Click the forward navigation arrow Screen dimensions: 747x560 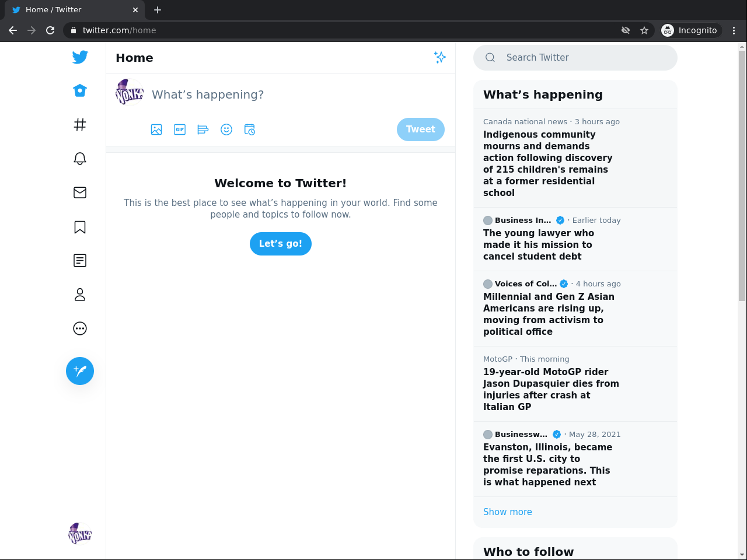32,30
